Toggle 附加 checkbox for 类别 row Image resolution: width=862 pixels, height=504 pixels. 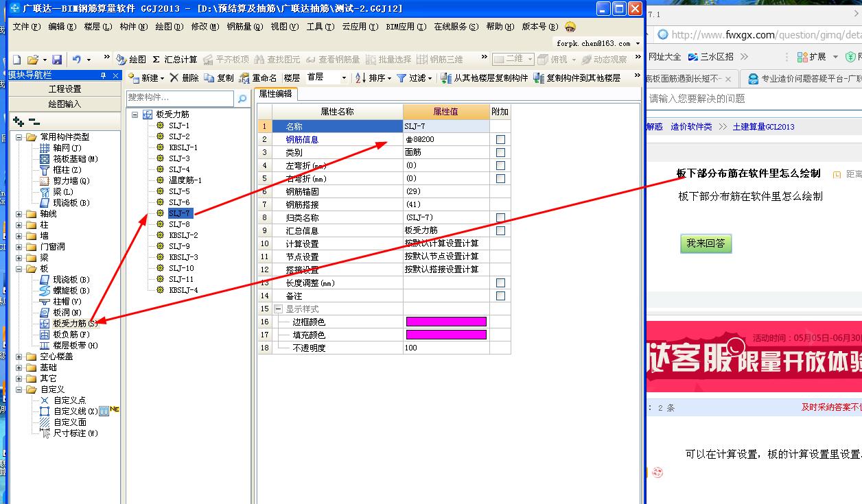(500, 152)
